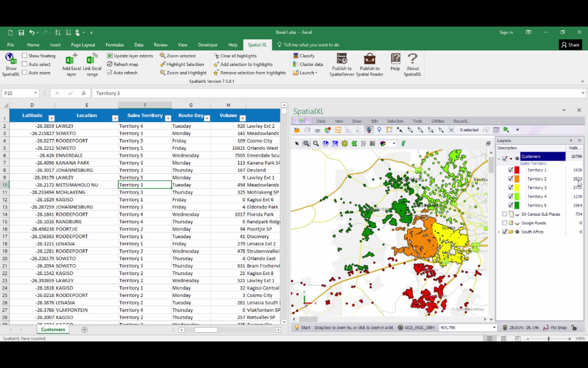The height and width of the screenshot is (368, 588).
Task: Click Classify button
Action: [x=304, y=56]
